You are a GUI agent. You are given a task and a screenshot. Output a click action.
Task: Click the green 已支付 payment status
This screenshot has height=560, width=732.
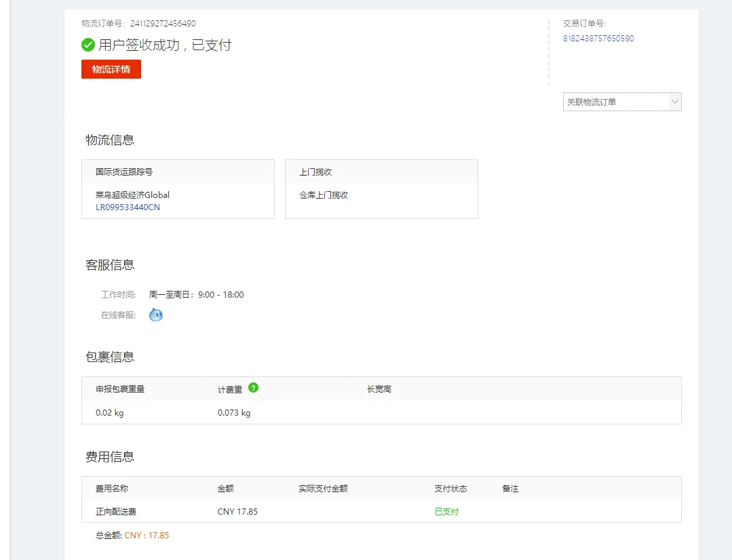coord(446,512)
